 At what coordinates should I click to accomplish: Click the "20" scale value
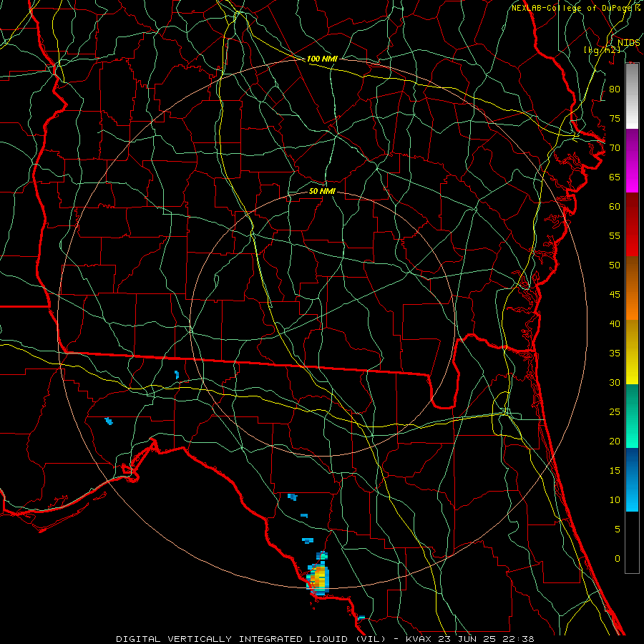[615, 441]
